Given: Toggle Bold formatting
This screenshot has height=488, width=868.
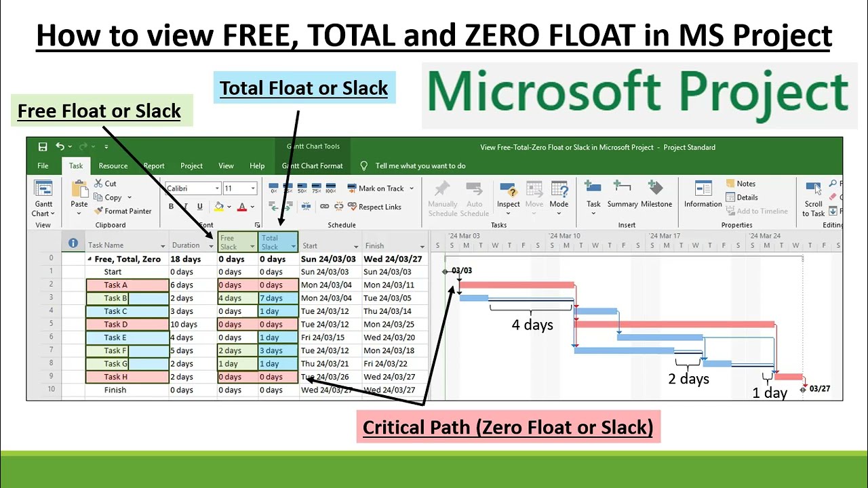Looking at the screenshot, I should click(171, 207).
